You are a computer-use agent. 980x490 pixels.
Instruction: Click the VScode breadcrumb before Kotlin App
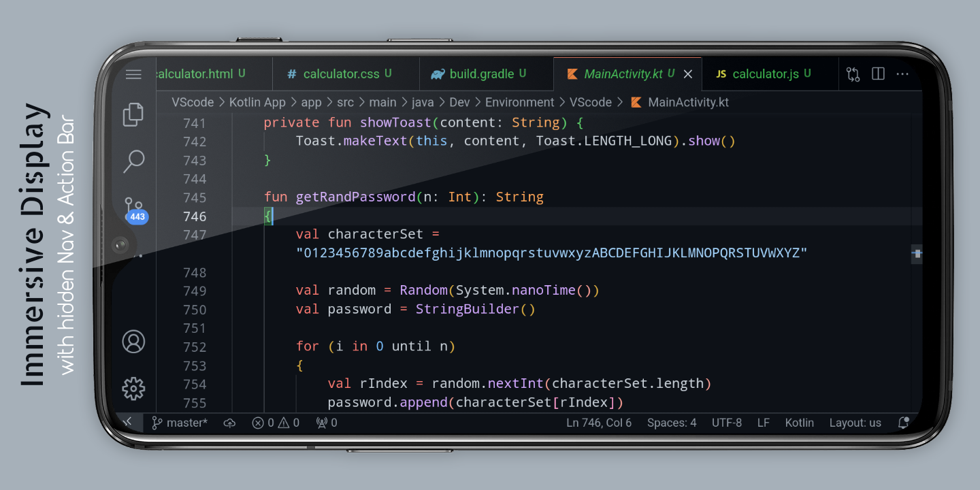pyautogui.click(x=193, y=102)
